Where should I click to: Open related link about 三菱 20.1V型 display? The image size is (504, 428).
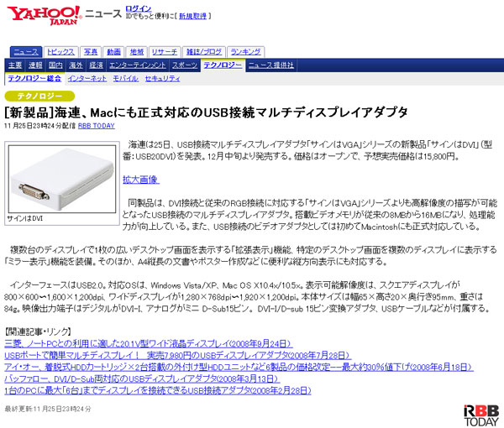(x=149, y=344)
